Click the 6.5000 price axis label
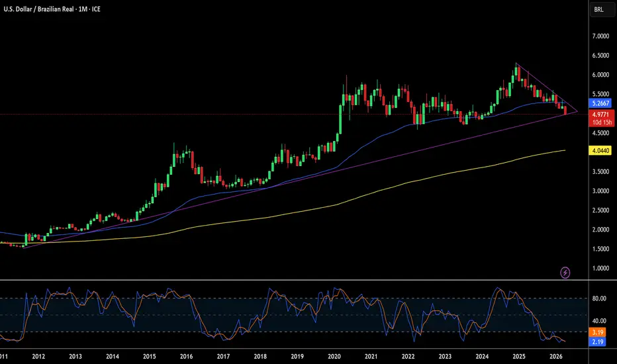617x364 pixels. (x=600, y=56)
